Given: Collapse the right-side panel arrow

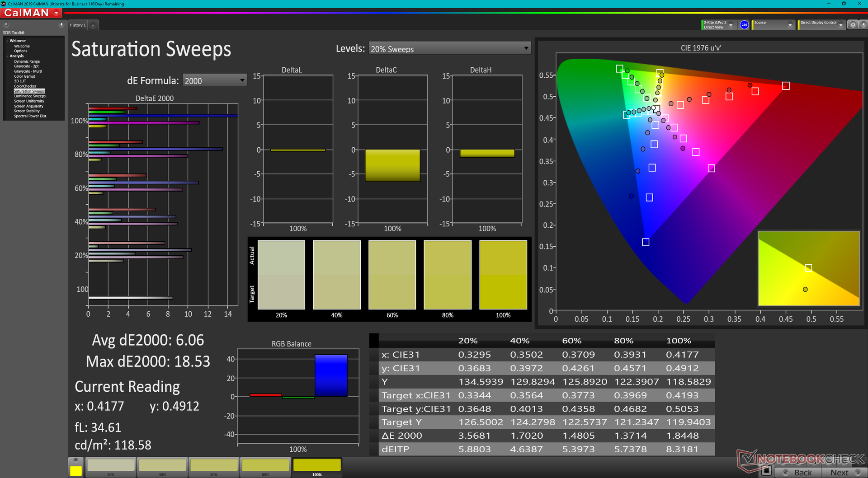Looking at the screenshot, I should (x=863, y=25).
